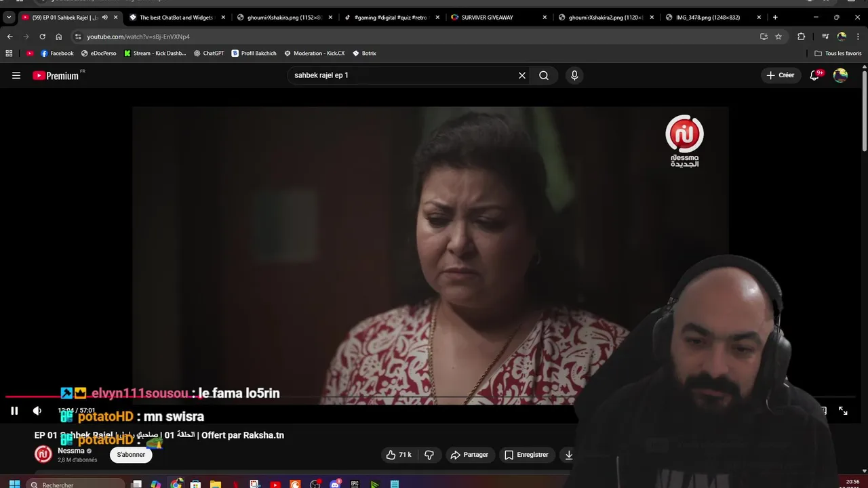Open the YouTube guide hamburger menu

(x=16, y=75)
